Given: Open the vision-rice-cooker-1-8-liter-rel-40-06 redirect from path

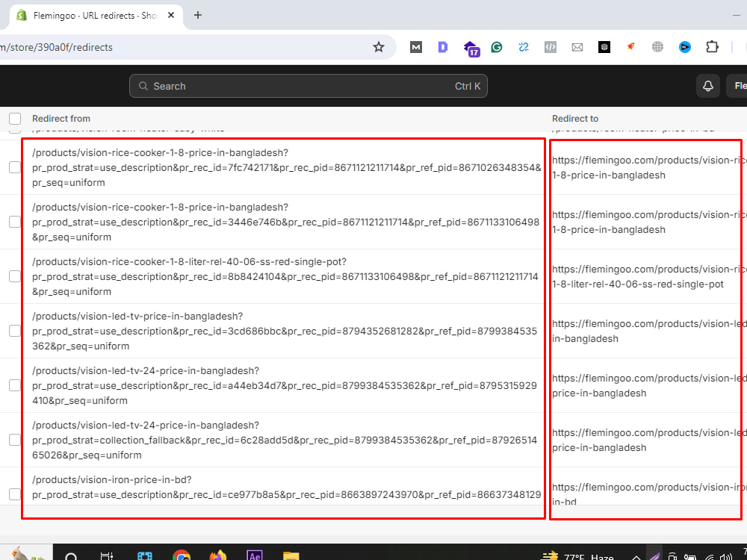Looking at the screenshot, I should tap(285, 277).
